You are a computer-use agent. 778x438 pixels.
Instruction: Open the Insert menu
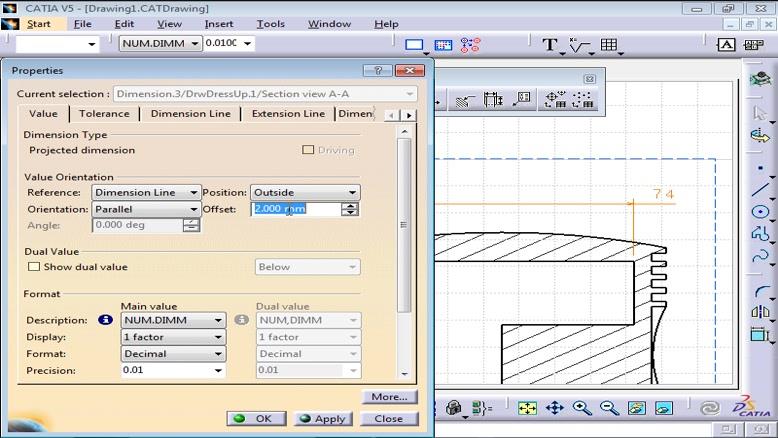[x=219, y=24]
